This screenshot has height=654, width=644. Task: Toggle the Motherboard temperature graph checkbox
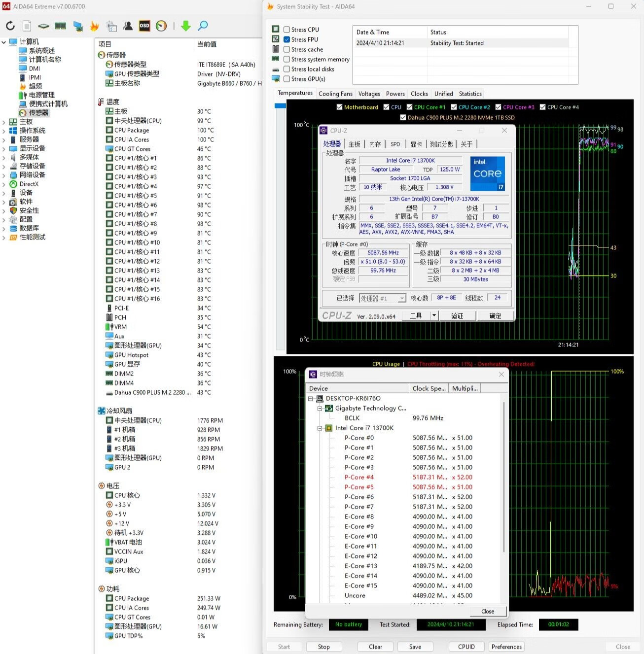[339, 107]
